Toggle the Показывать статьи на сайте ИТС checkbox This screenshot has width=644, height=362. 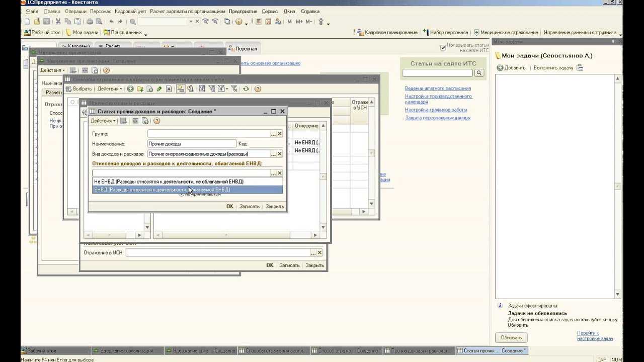443,47
